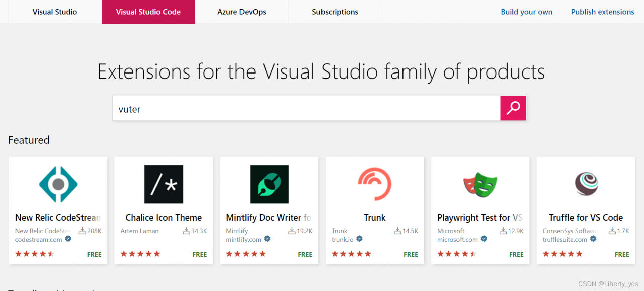Image resolution: width=644 pixels, height=291 pixels.
Task: Click the Trunk extension logo
Action: coord(375,184)
